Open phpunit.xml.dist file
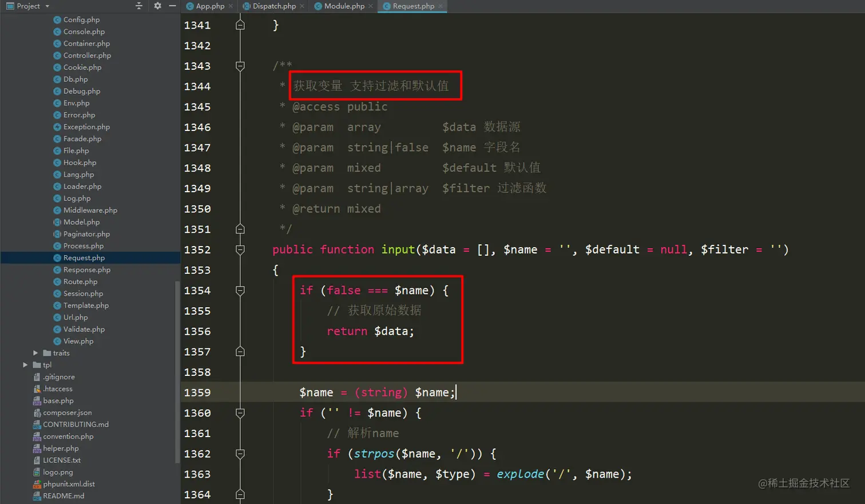 click(69, 484)
